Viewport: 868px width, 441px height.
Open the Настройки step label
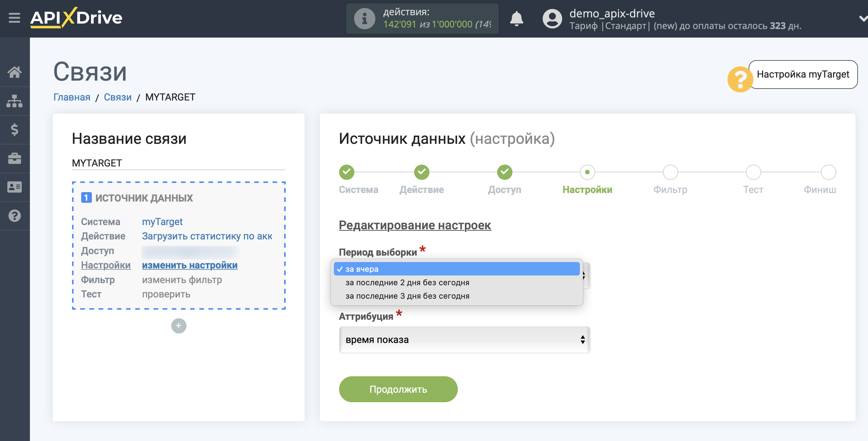pyautogui.click(x=587, y=190)
